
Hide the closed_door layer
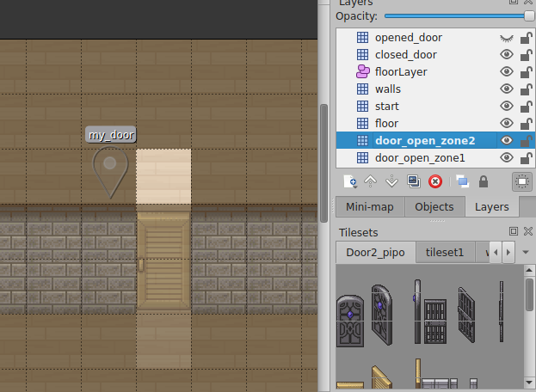click(x=507, y=55)
